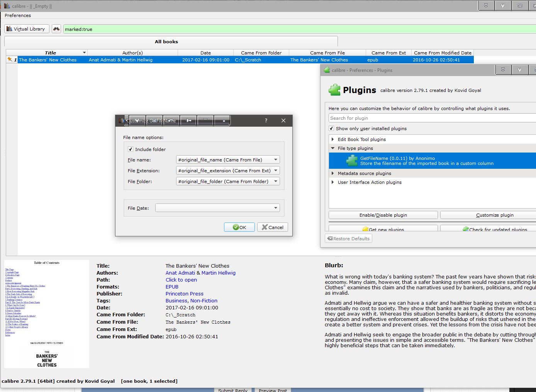This screenshot has width=536, height=392.
Task: Expand the Edit Book Tool plugins group
Action: click(x=332, y=139)
